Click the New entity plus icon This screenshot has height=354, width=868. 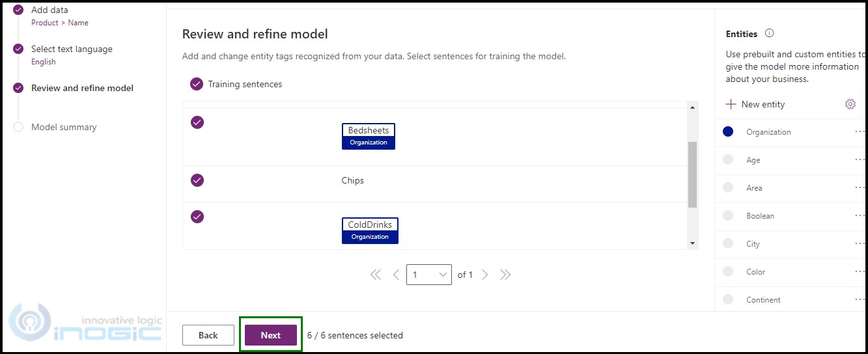coord(731,104)
